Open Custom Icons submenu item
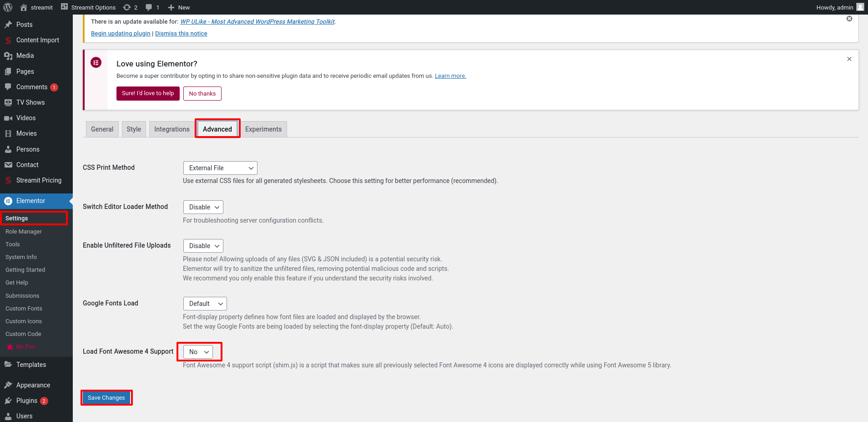The image size is (868, 422). (24, 321)
